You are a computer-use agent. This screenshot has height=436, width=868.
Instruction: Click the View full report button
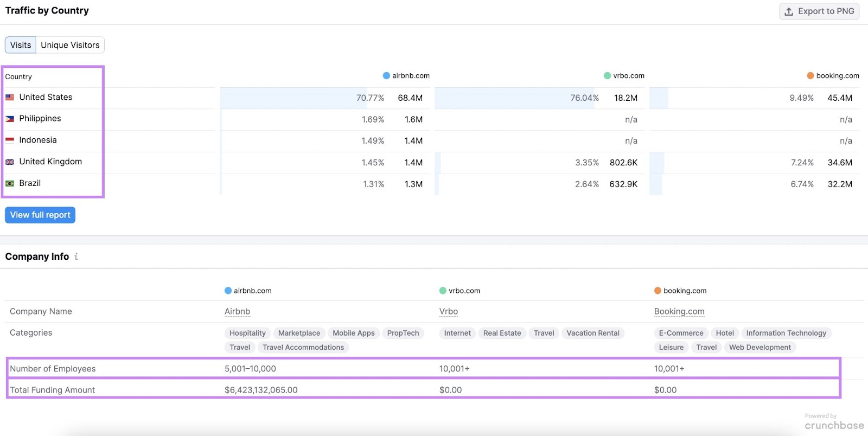(40, 215)
